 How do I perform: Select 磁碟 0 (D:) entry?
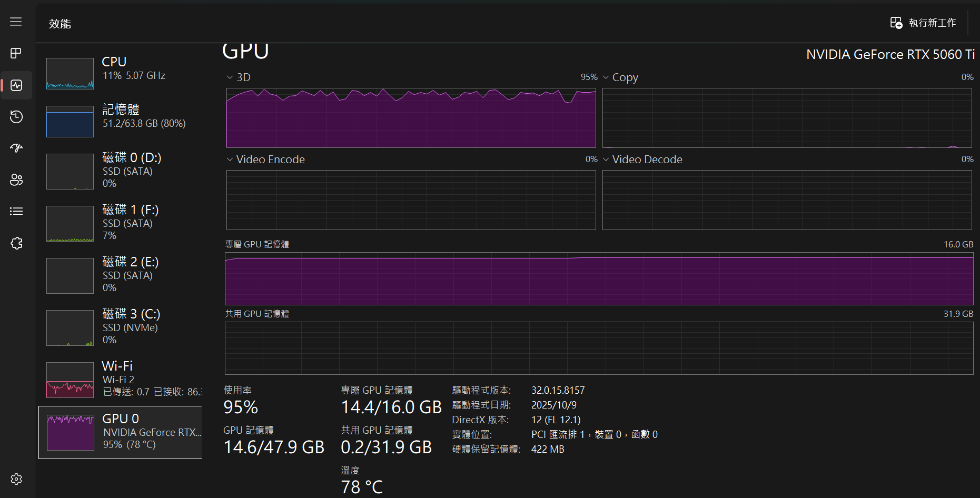[120, 171]
